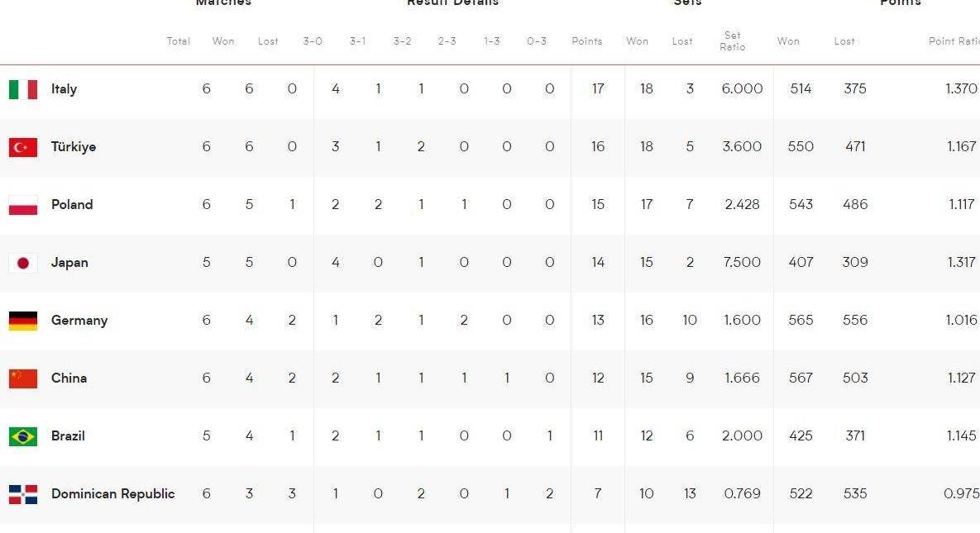Click the Set Ratio column header
Screen dimensions: 980x533
pyautogui.click(x=733, y=41)
